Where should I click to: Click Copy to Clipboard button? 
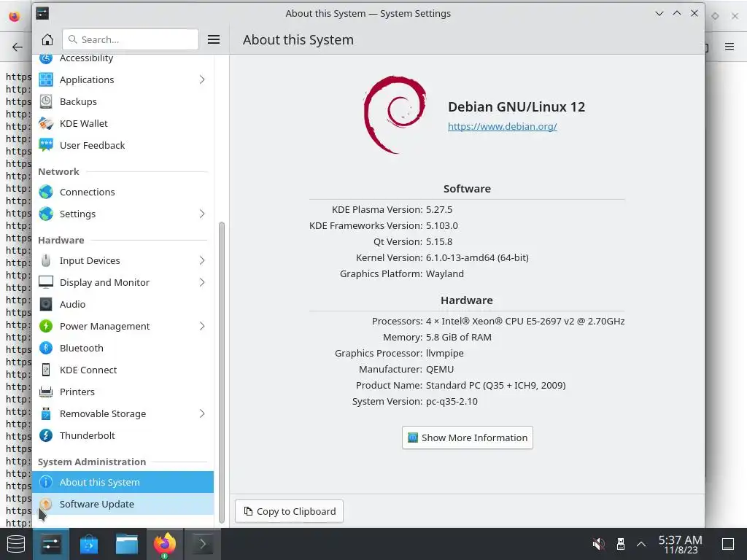(x=289, y=511)
